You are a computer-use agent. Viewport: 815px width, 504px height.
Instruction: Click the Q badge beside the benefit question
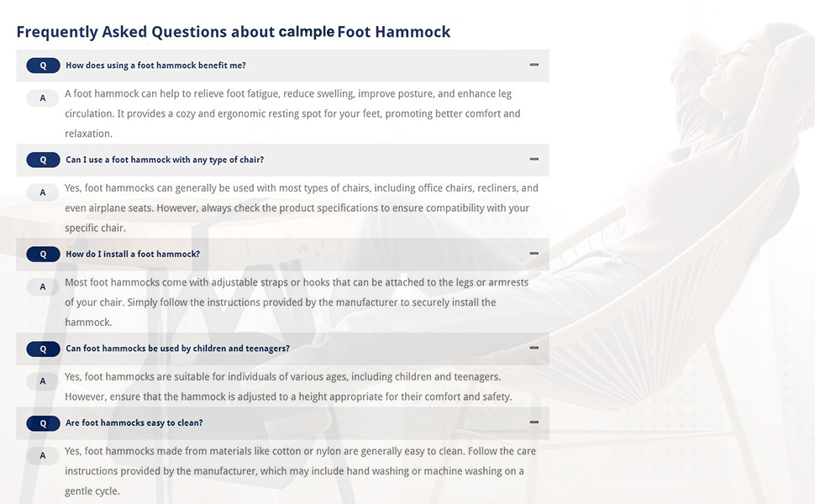tap(43, 66)
